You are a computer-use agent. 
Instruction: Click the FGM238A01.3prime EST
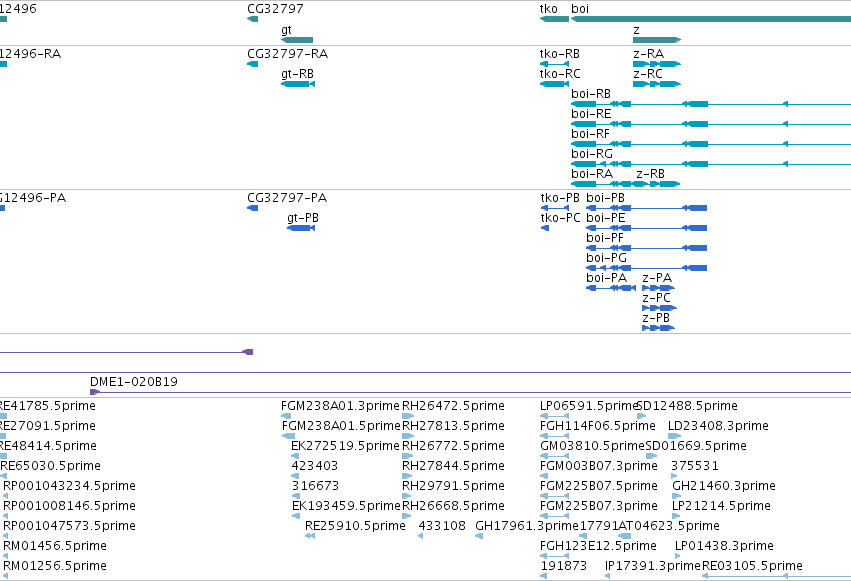(286, 416)
